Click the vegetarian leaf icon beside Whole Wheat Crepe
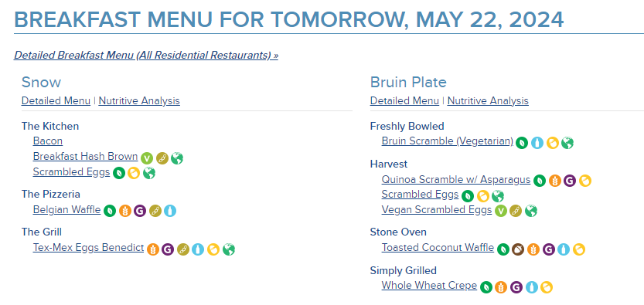This screenshot has height=305, width=644. pyautogui.click(x=486, y=287)
